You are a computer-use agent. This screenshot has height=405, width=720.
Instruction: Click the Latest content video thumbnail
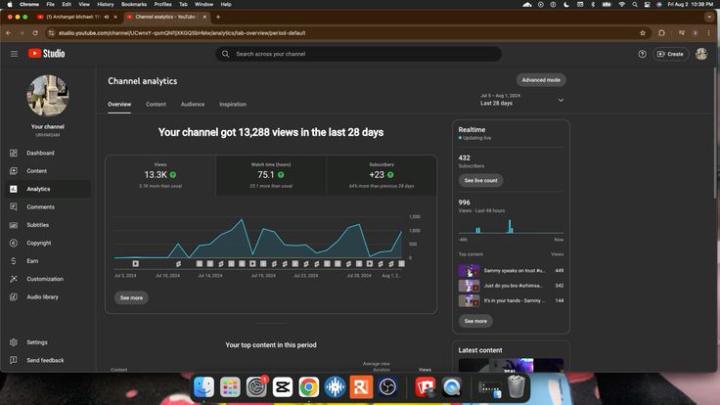(511, 365)
